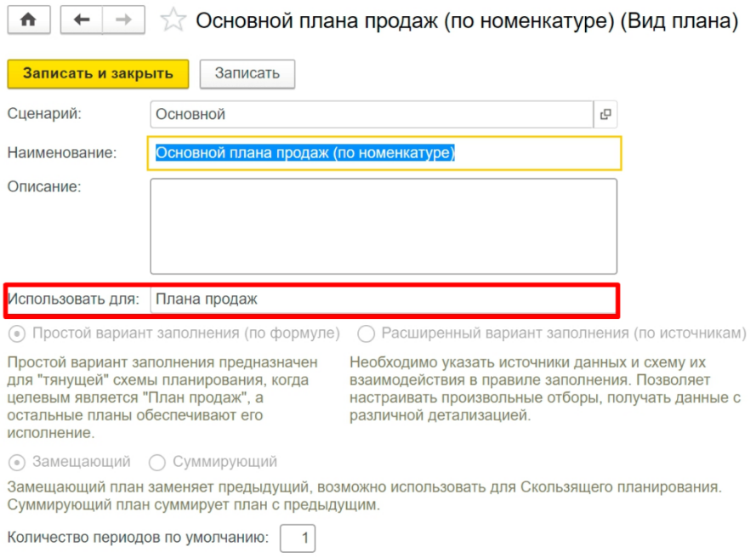This screenshot has height=558, width=756.
Task: Add form to favorites with star icon
Action: 173,21
